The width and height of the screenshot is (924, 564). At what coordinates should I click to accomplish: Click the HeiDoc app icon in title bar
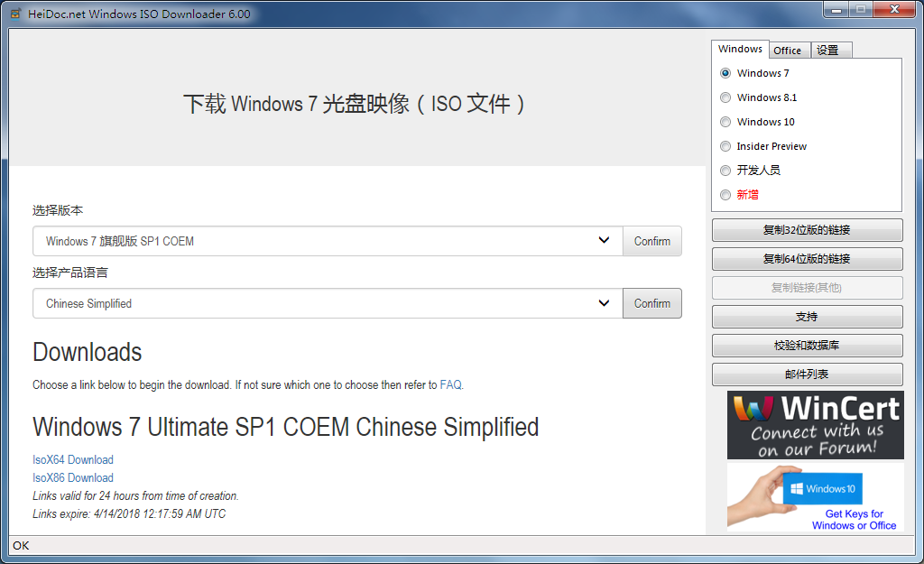15,14
